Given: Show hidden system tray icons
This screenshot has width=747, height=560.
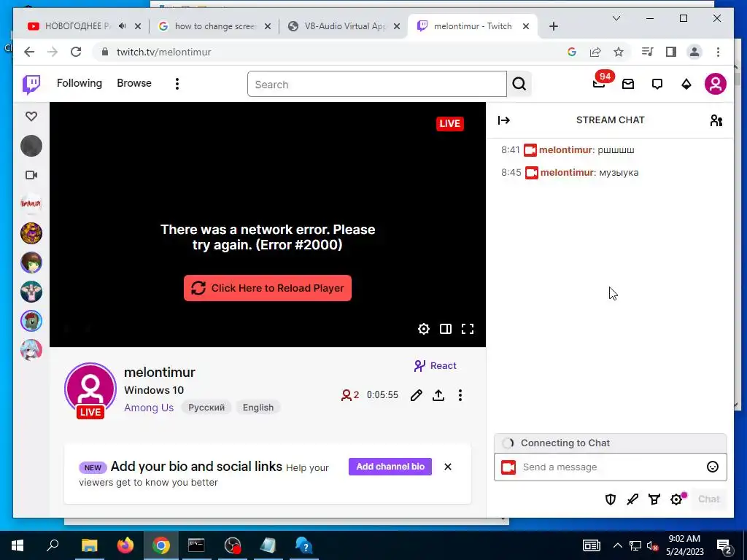Looking at the screenshot, I should (x=617, y=545).
